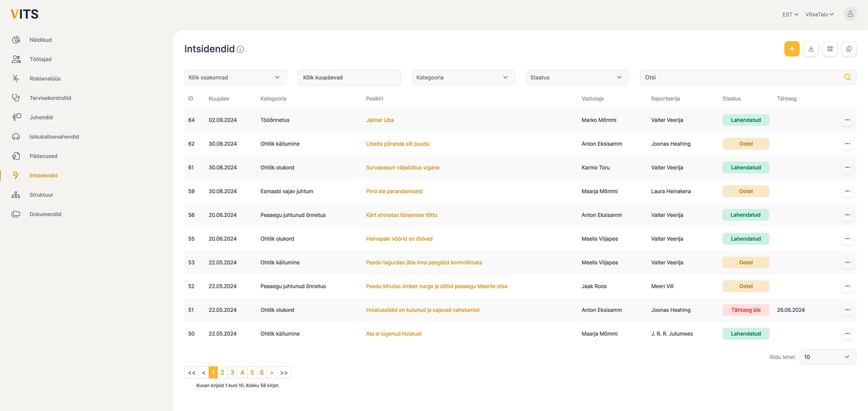Change rows per page dropdown

827,357
